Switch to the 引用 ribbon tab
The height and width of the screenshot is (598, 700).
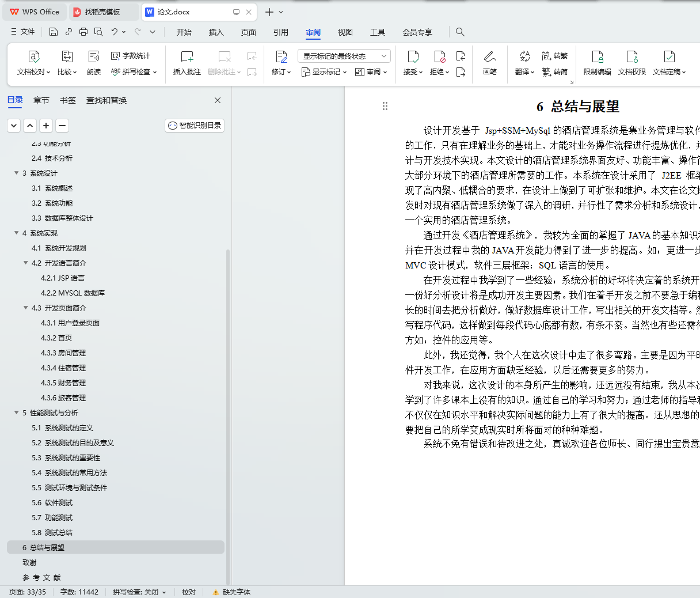pos(281,32)
